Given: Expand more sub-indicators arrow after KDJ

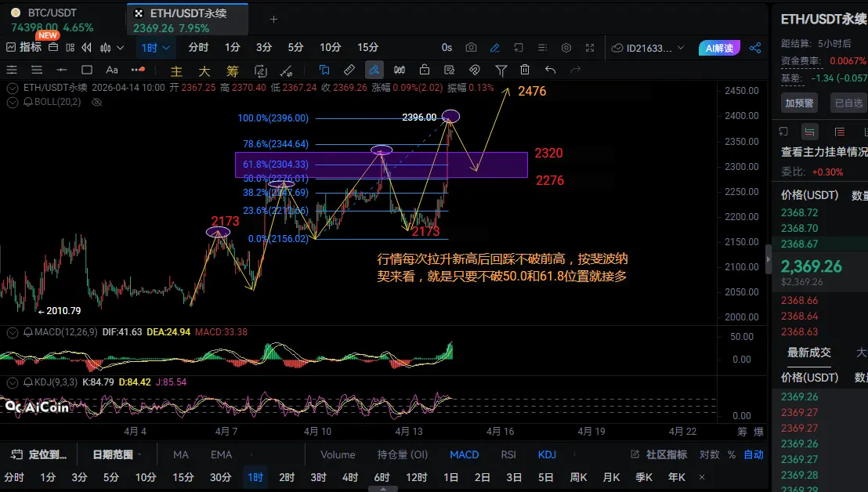Looking at the screenshot, I should point(574,454).
